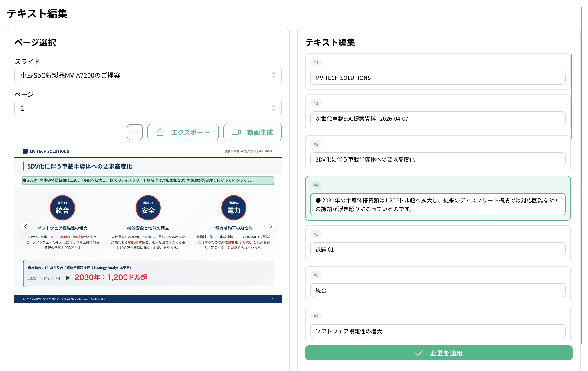Select the 2030年：1,200ドル超 red figure
The image size is (588, 371).
click(x=111, y=277)
